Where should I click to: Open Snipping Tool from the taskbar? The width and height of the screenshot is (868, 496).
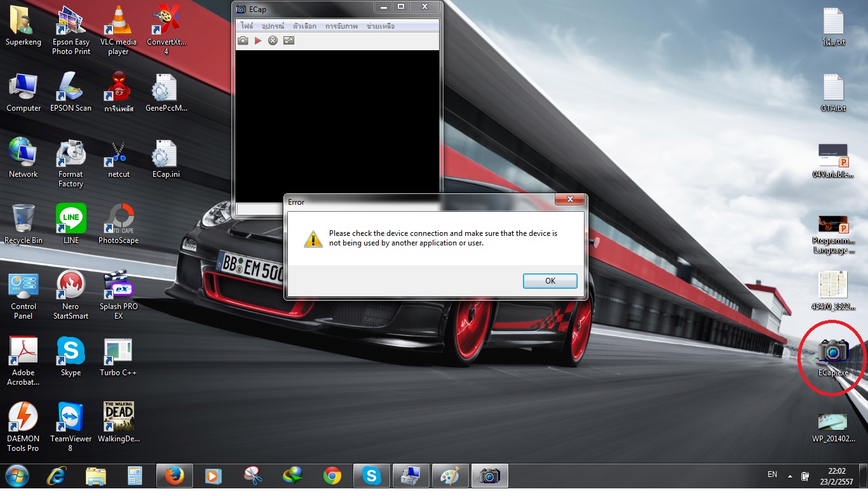pyautogui.click(x=253, y=476)
